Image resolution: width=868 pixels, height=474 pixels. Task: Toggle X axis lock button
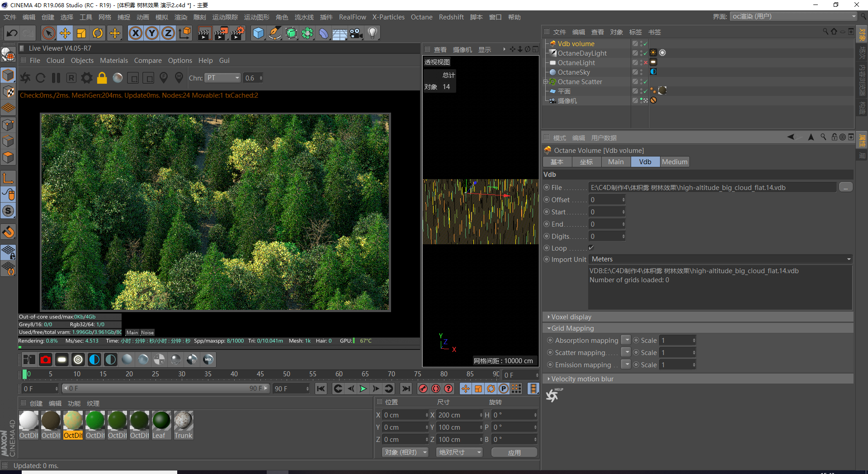pos(135,33)
